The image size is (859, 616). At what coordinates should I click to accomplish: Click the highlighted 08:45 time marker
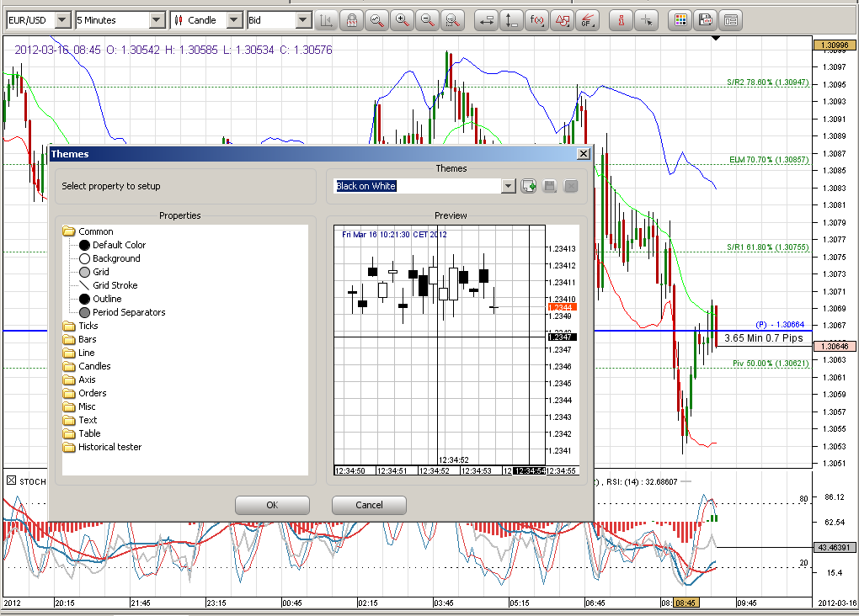(x=686, y=603)
